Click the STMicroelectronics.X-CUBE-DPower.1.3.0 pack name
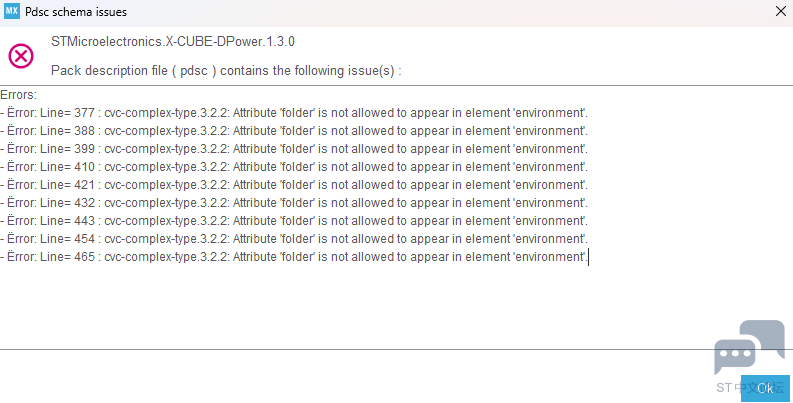This screenshot has width=793, height=403. 172,41
